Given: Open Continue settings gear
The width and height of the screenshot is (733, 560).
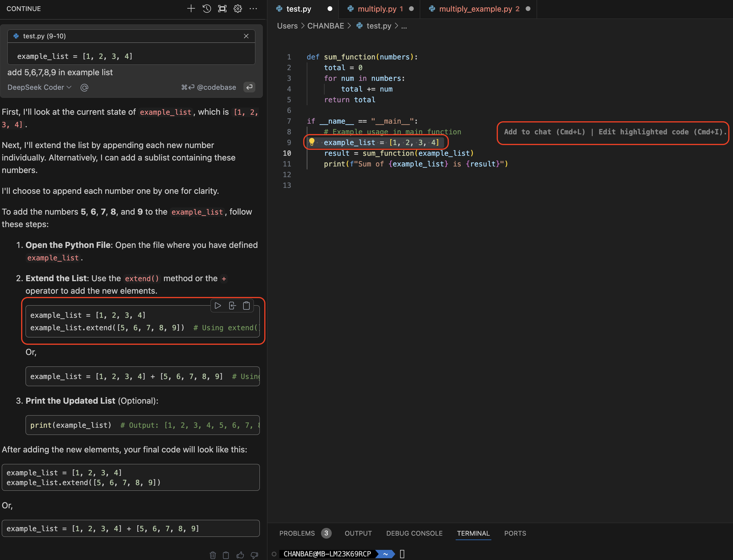Looking at the screenshot, I should [x=238, y=9].
